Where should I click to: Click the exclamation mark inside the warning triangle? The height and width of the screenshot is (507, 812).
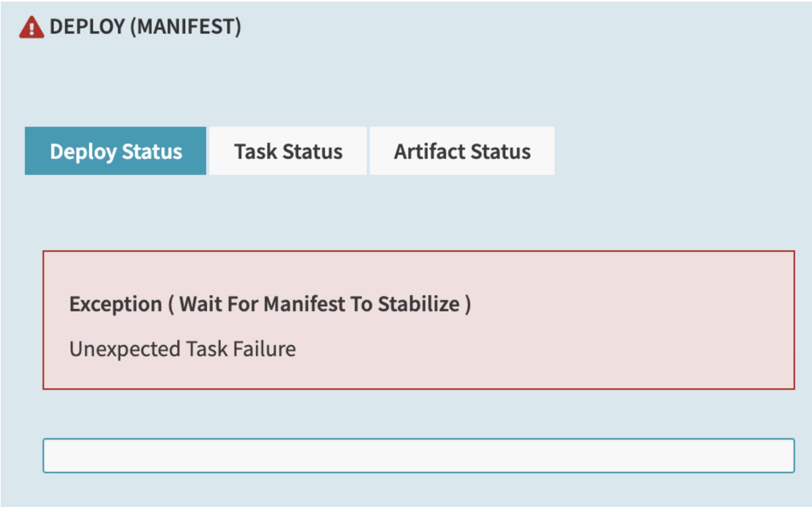pyautogui.click(x=32, y=28)
